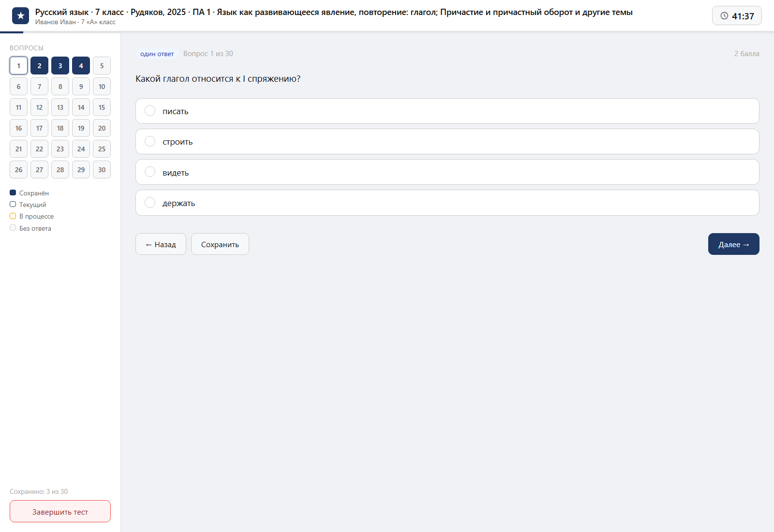Image resolution: width=774 pixels, height=532 pixels.
Task: Choose the «строить» answer radio button
Action: 150,141
